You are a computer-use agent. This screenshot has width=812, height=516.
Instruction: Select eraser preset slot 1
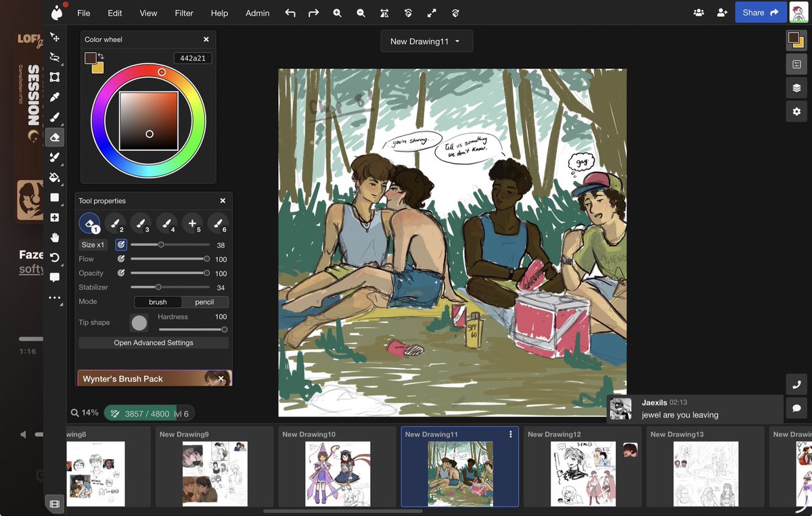tap(89, 223)
